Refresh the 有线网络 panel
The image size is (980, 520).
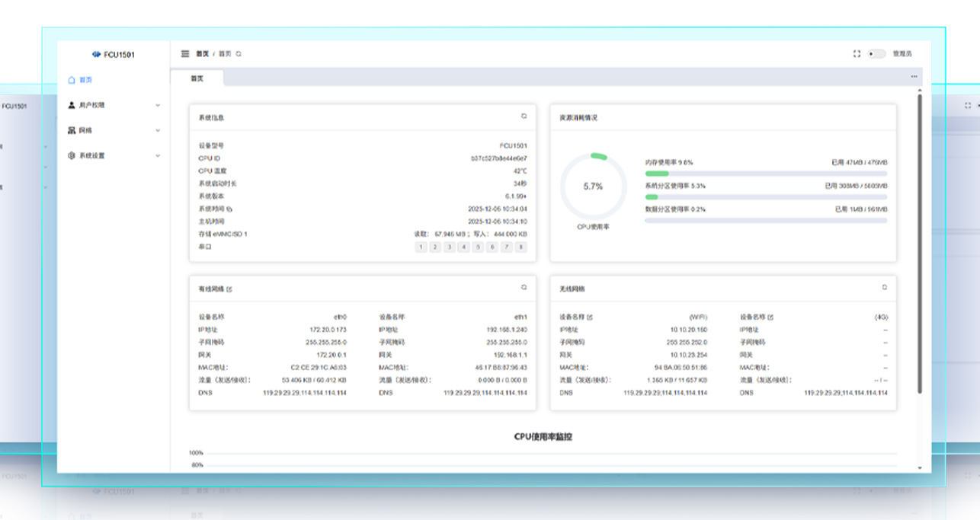point(524,288)
